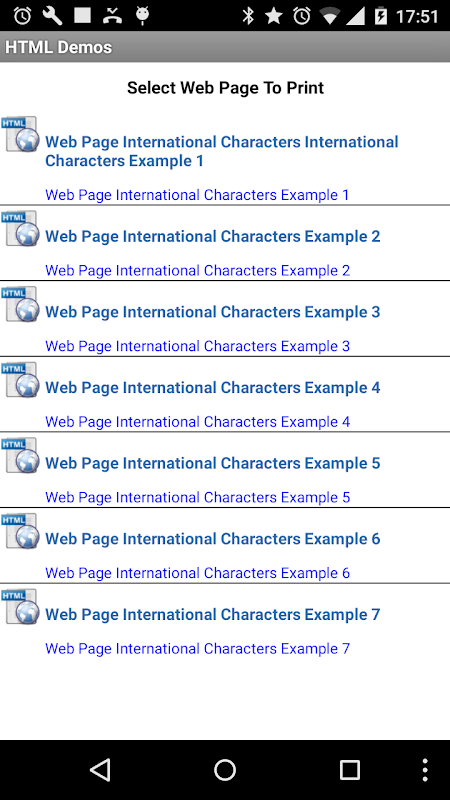Open recent apps with square button
This screenshot has height=800, width=450.
click(350, 769)
